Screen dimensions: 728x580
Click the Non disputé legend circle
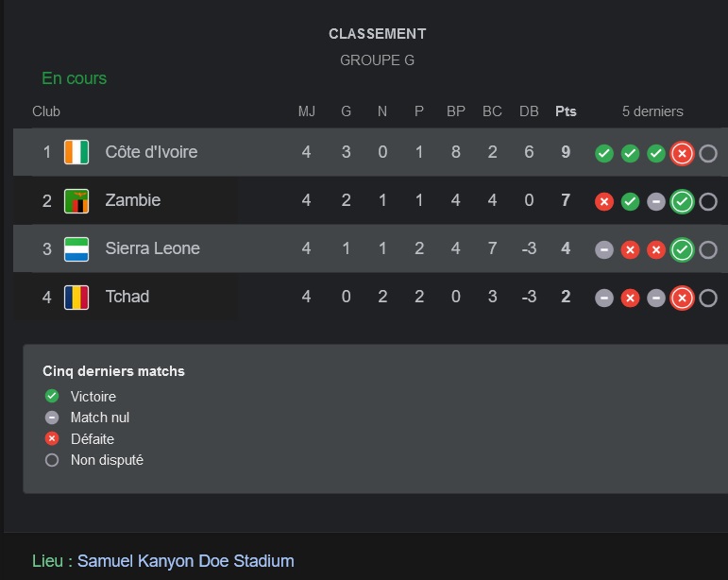coord(52,460)
